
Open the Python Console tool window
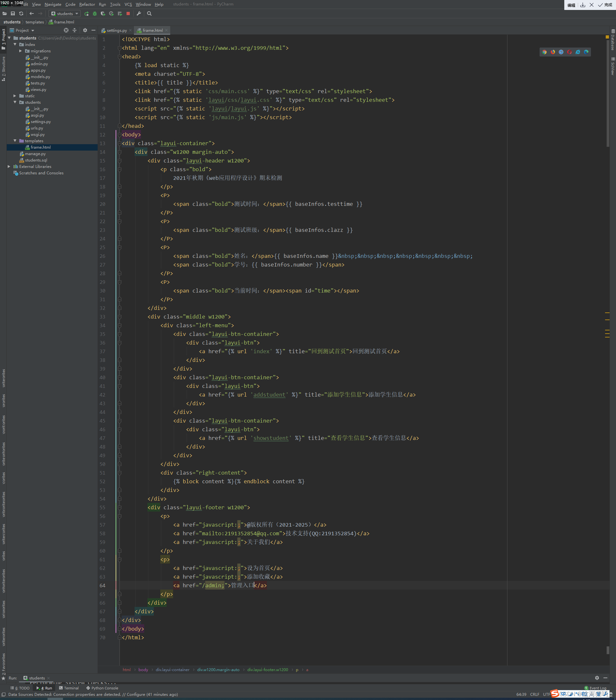coord(102,688)
